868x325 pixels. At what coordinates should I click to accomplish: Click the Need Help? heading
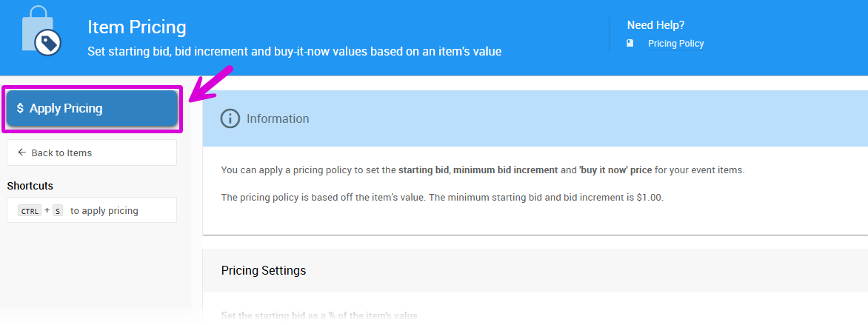(x=655, y=25)
